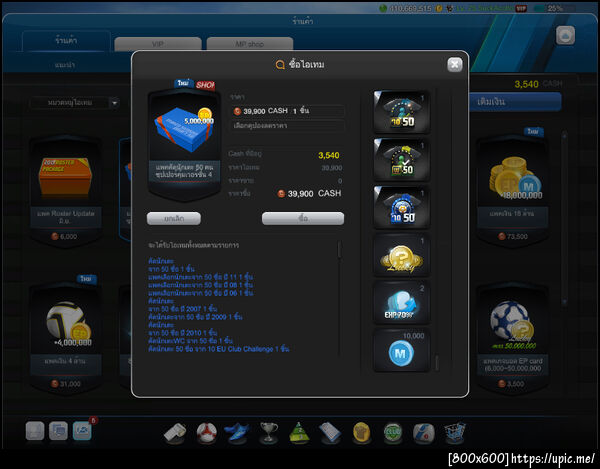Open the blue-striped ball icon in bottom bar
The image size is (600, 469).
click(x=424, y=433)
